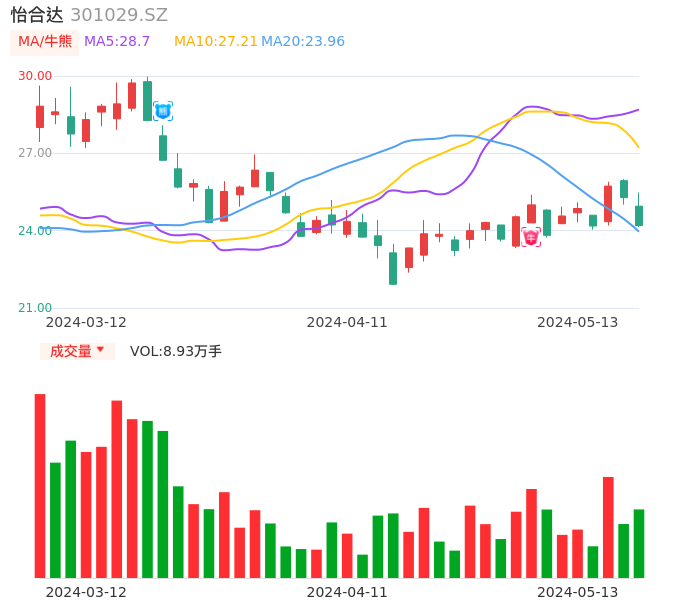Select the MA/牛熊 indicator tab
This screenshot has width=686, height=606.
pyautogui.click(x=45, y=42)
